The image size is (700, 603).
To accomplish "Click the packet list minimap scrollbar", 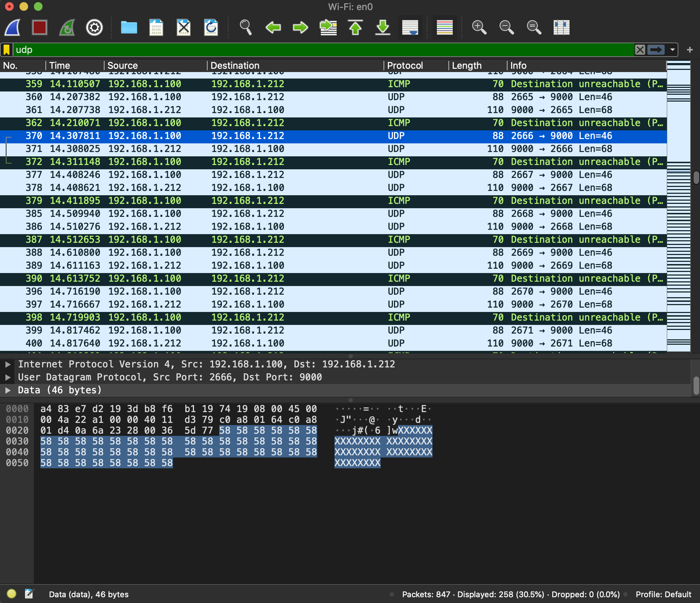I will click(678, 206).
